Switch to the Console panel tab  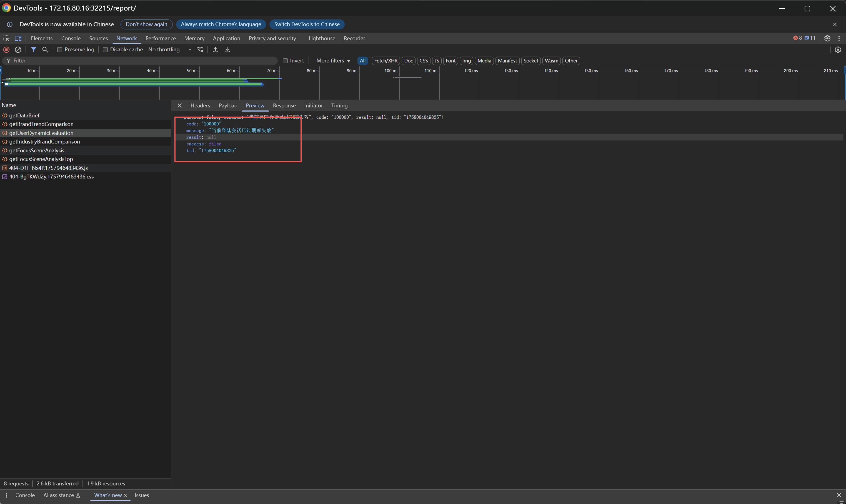[x=71, y=38]
